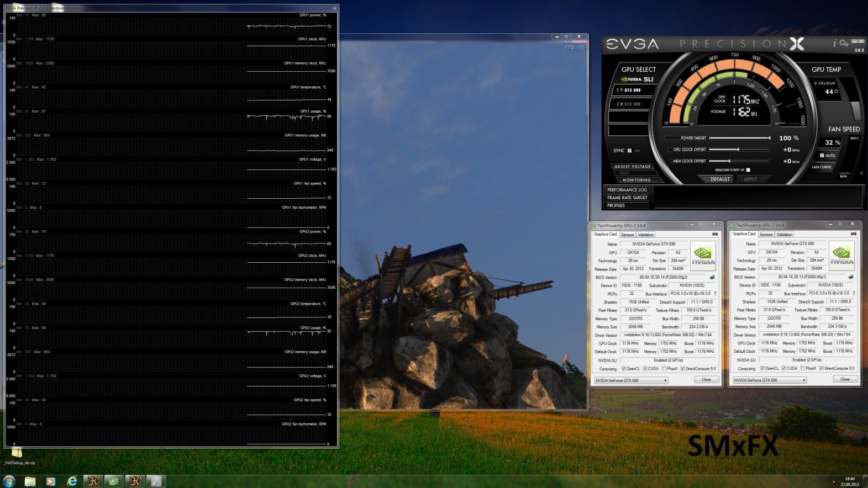Click left GPU-Z title bar icon
This screenshot has height=488, width=868.
pos(595,225)
